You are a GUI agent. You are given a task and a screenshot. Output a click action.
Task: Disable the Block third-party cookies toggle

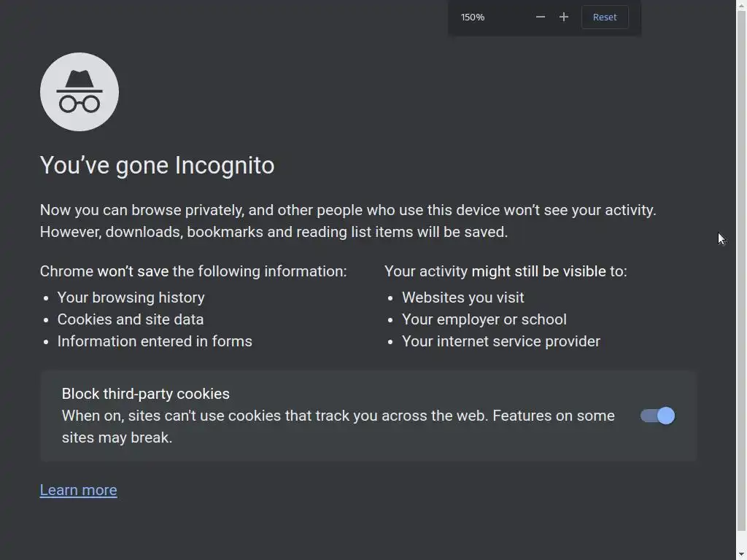[x=658, y=416]
